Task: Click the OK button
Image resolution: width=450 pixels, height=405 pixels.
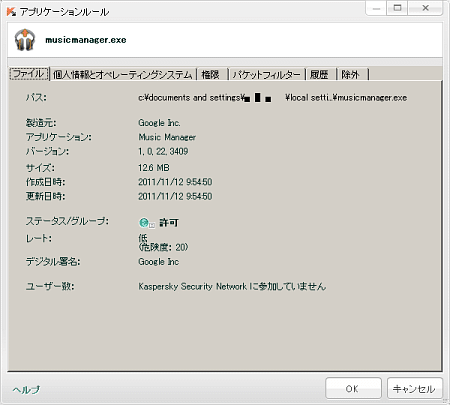Action: (x=353, y=388)
